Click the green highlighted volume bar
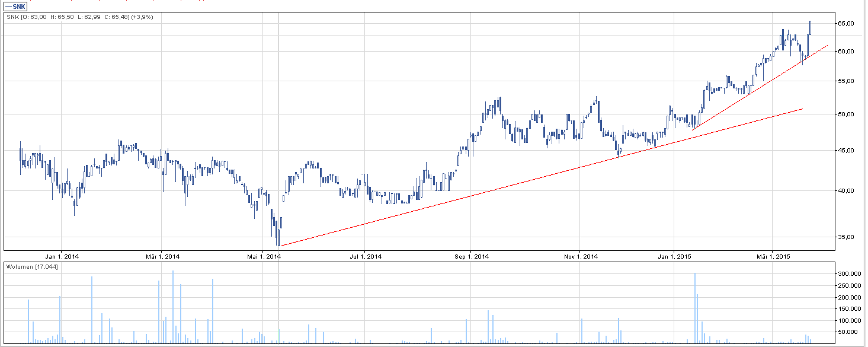This screenshot has width=868, height=347. 279,336
